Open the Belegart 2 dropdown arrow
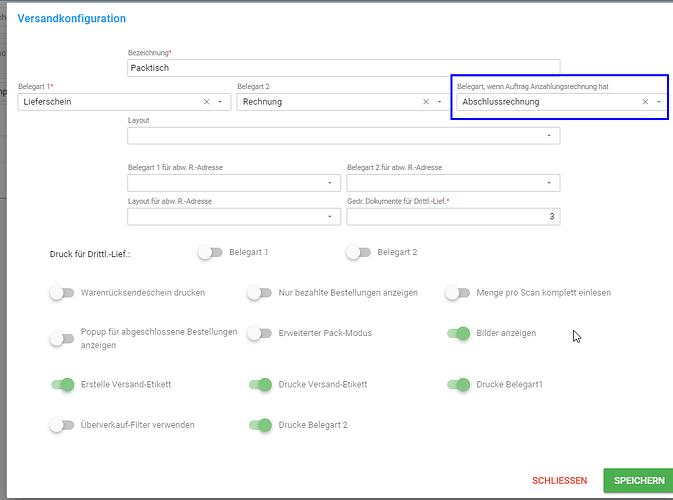 440,102
